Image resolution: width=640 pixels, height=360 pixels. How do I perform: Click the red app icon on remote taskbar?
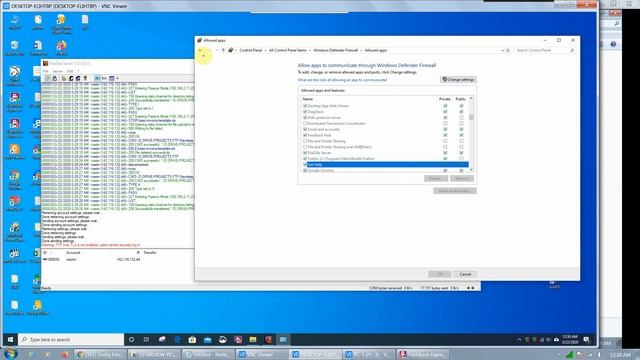click(268, 340)
